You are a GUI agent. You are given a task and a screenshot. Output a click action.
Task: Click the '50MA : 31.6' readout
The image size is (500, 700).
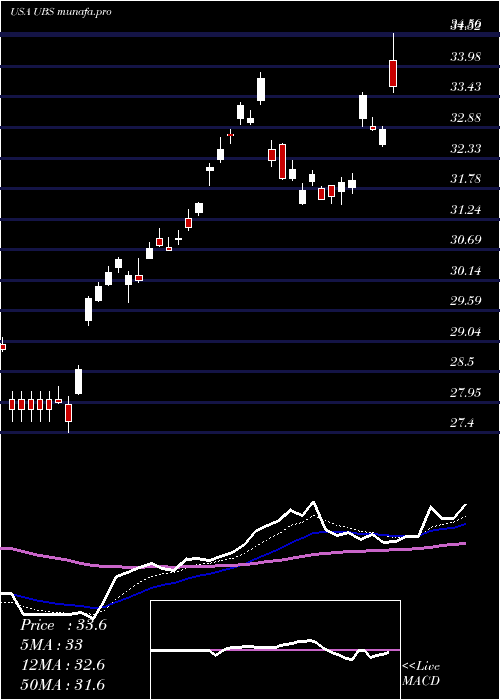pyautogui.click(x=62, y=685)
